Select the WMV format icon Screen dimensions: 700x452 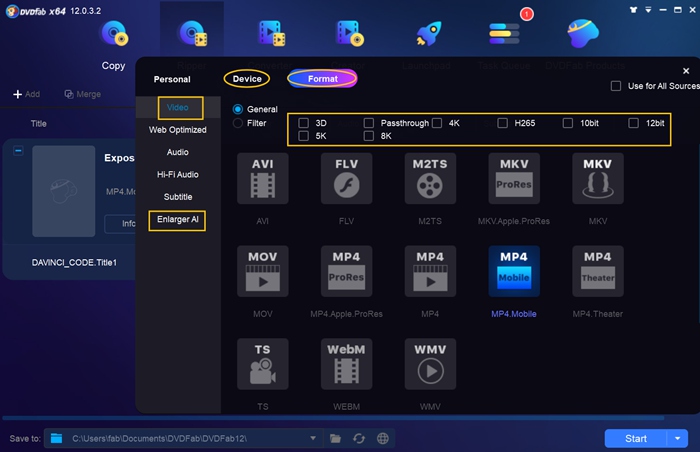[x=430, y=364]
